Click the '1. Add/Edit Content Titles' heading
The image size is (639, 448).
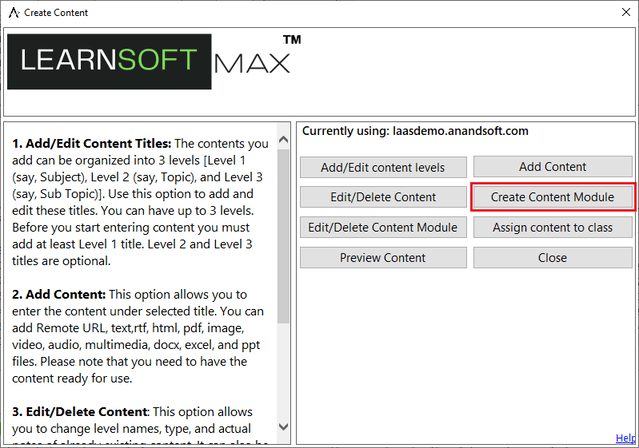88,145
